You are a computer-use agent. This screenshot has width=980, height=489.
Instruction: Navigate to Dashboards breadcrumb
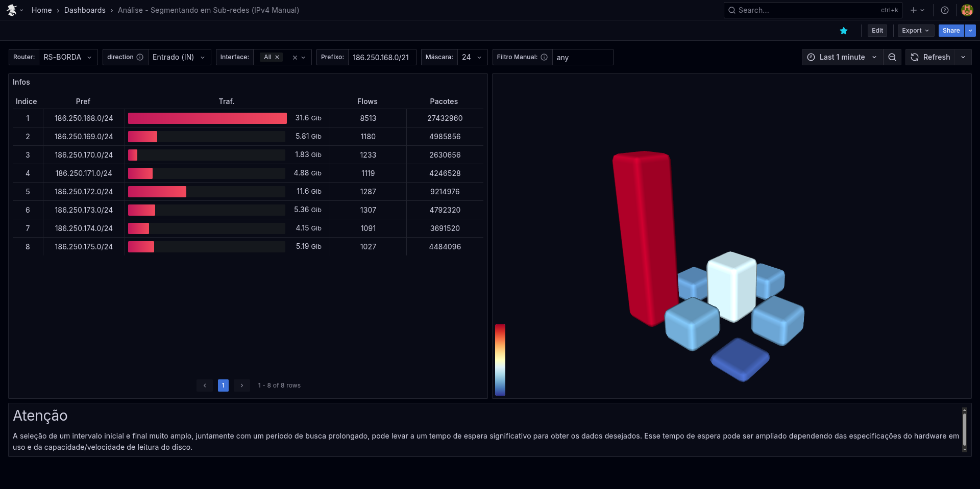pos(85,10)
